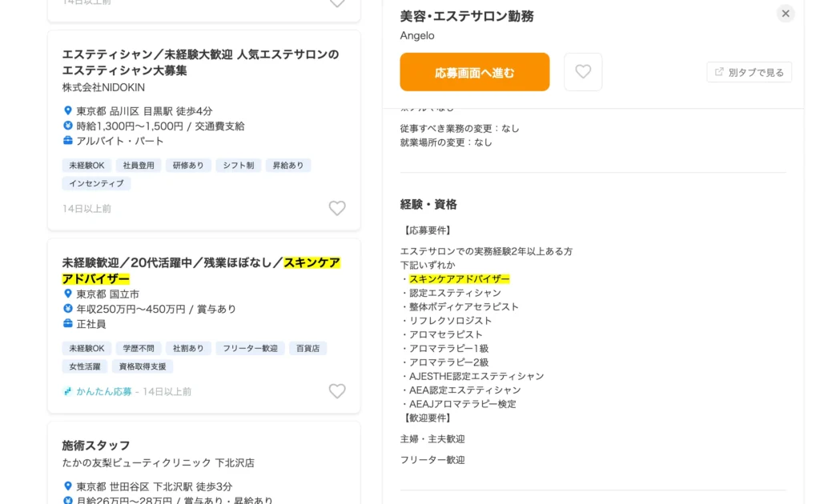Select the 施術スタッフ job listing
Image resolution: width=820 pixels, height=504 pixels.
point(96,446)
